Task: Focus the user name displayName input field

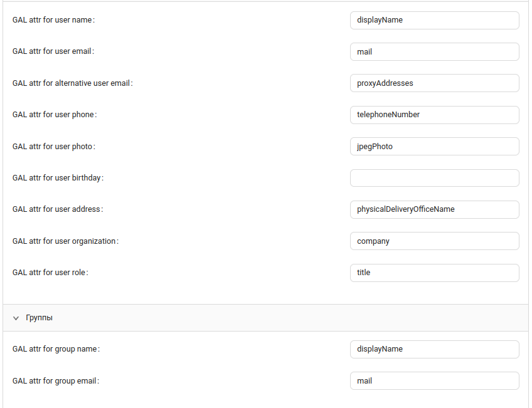Action: (x=434, y=20)
